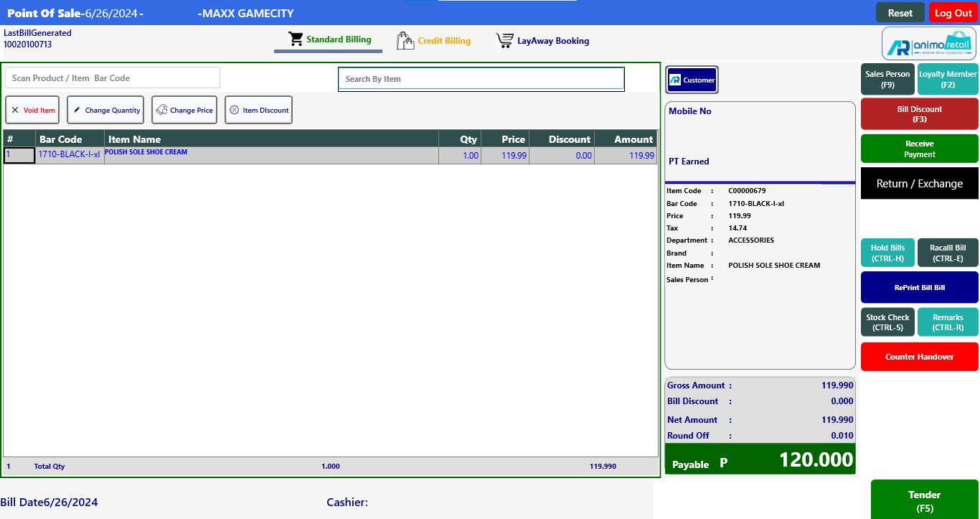Click the Receive Payment button
980x519 pixels.
pyautogui.click(x=919, y=149)
